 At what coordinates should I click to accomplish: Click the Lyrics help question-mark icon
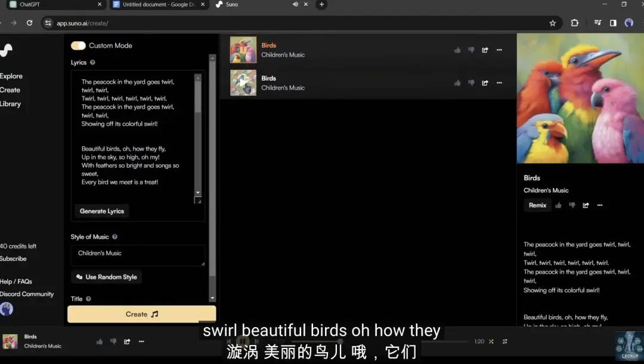pos(92,63)
